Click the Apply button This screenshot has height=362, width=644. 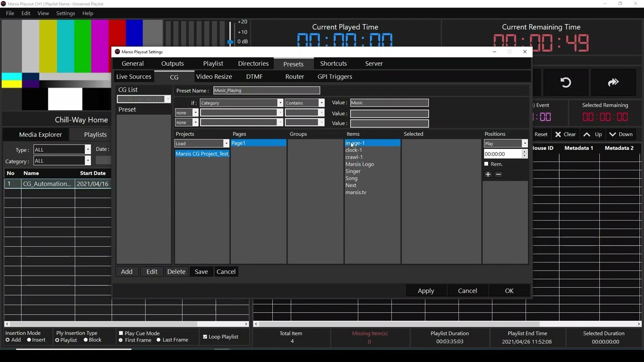point(426,291)
